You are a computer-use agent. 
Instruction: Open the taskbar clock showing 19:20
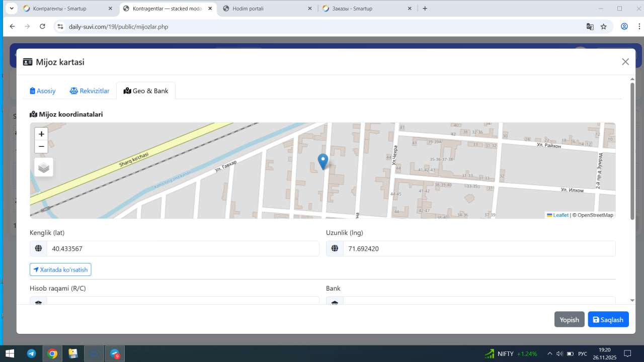604,353
